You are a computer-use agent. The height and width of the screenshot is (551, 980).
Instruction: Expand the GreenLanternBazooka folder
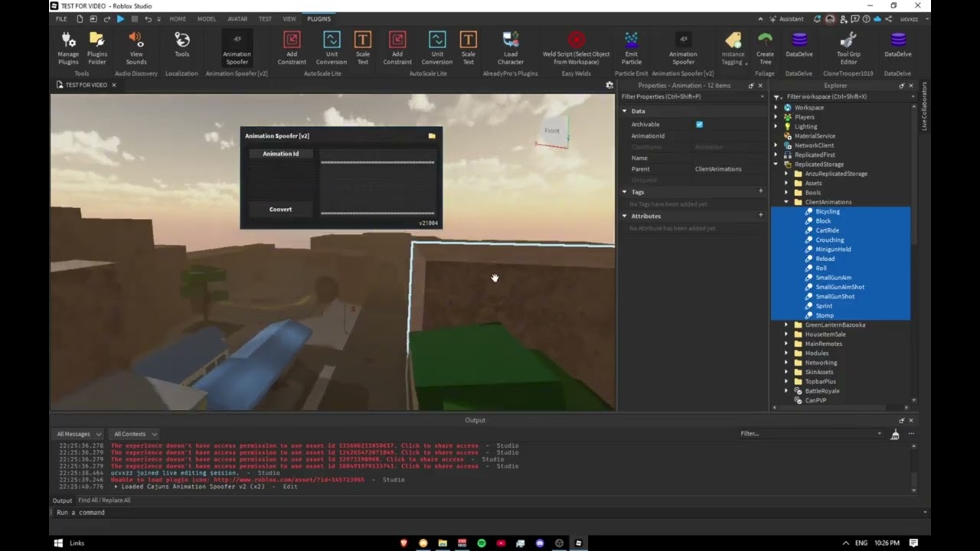[786, 325]
